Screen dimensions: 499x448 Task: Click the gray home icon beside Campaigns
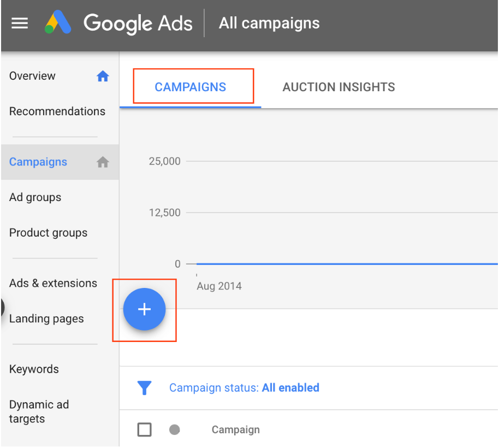coord(103,162)
